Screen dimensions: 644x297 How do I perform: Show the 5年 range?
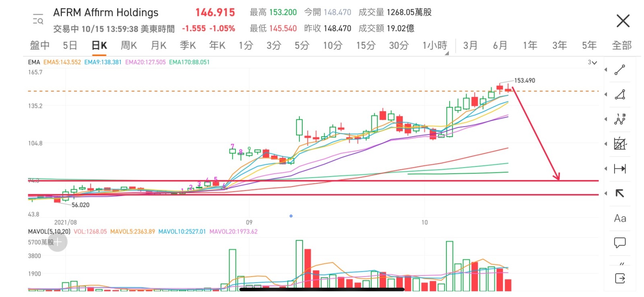(x=589, y=45)
